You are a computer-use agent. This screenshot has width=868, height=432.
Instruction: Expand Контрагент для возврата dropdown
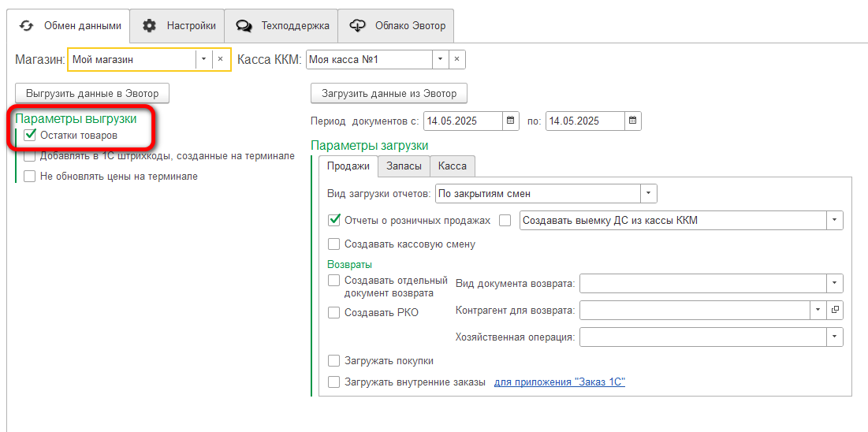[818, 310]
